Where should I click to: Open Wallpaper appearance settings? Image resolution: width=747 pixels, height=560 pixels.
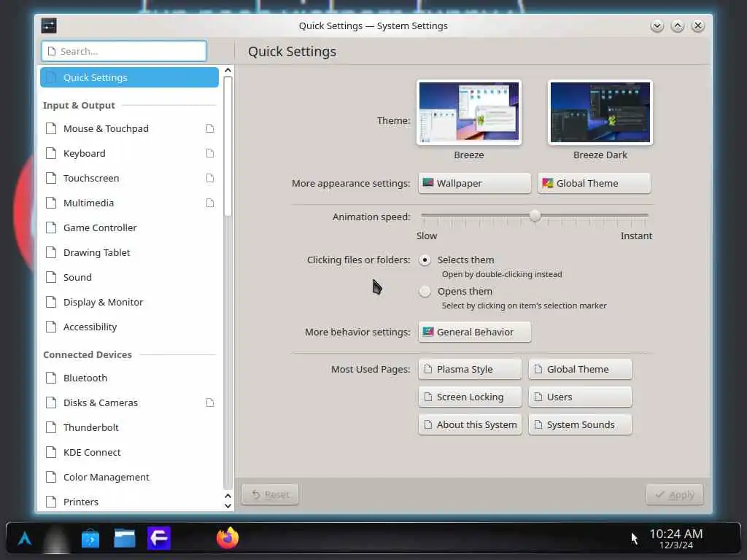(x=474, y=183)
